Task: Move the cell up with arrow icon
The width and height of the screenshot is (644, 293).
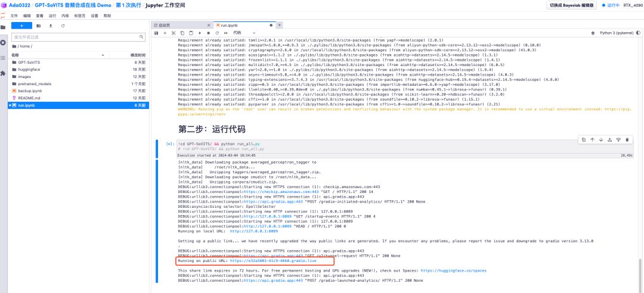Action: [x=592, y=140]
